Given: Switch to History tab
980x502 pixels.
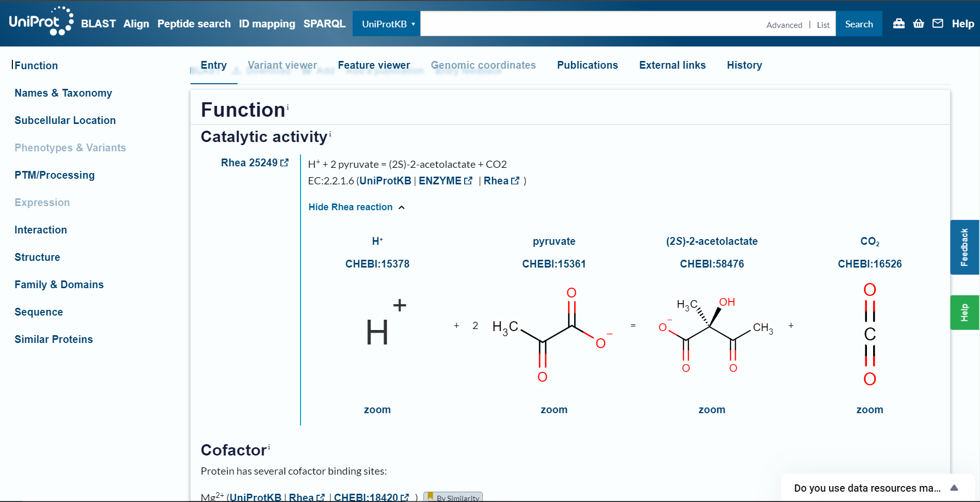Looking at the screenshot, I should coord(745,65).
